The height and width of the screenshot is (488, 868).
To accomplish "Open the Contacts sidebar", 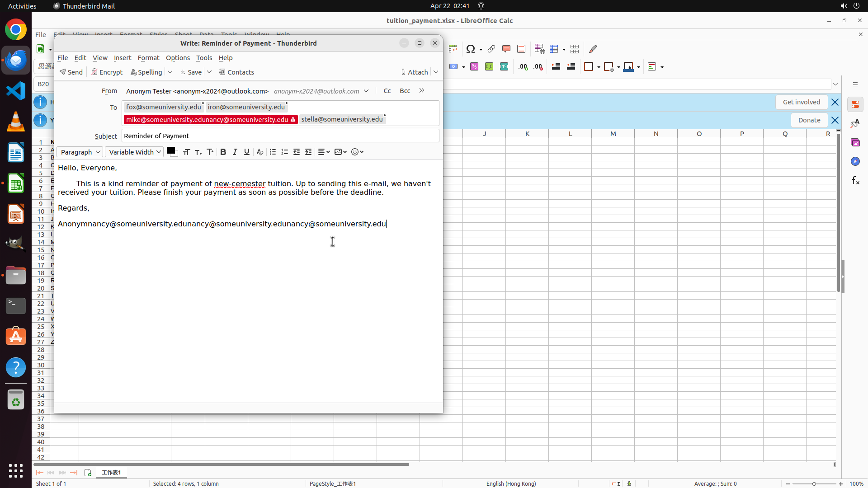I will [236, 72].
